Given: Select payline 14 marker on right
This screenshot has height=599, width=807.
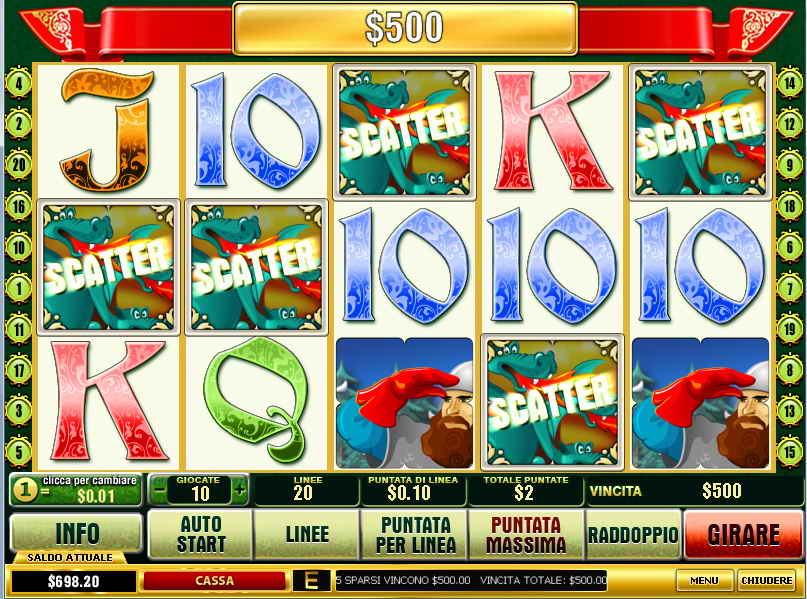Looking at the screenshot, I should 789,82.
